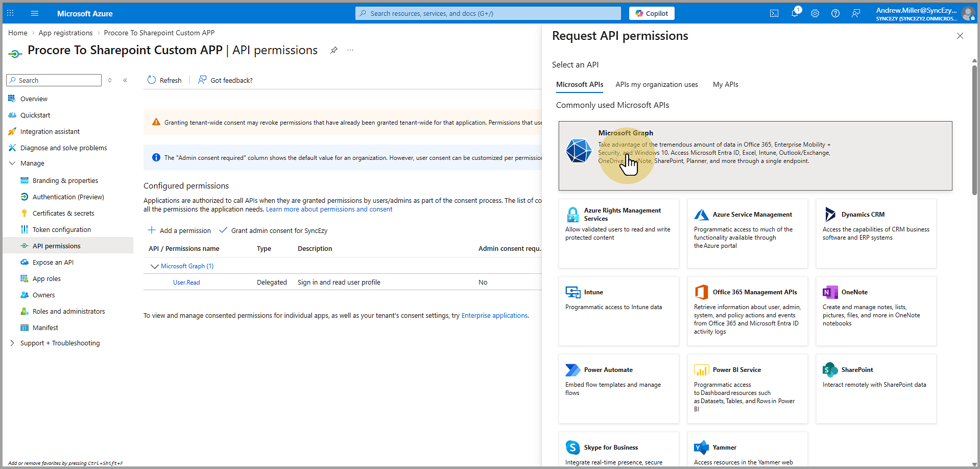980x469 pixels.
Task: Select the SharePoint API tile
Action: [876, 388]
